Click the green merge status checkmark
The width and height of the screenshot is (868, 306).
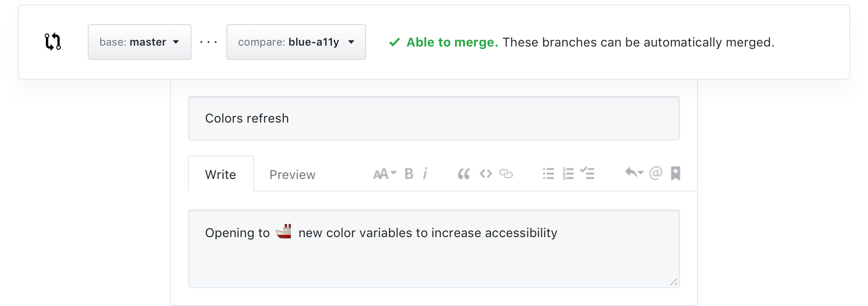coord(394,42)
